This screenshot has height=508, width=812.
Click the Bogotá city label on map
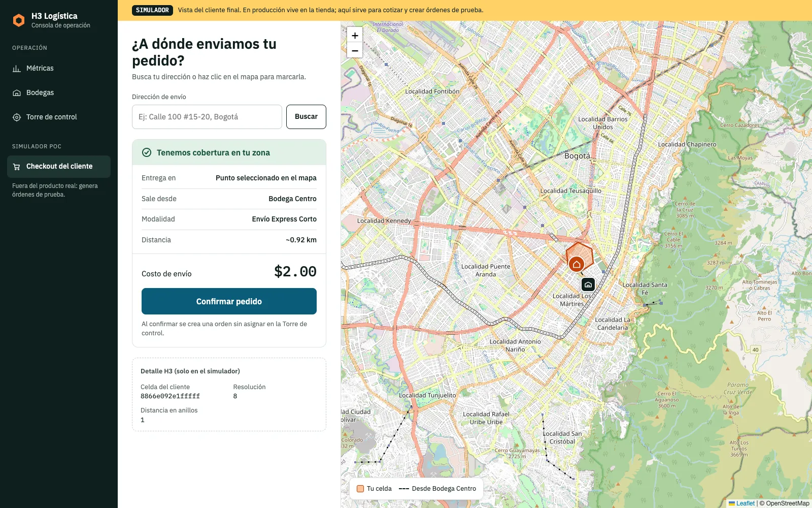pyautogui.click(x=578, y=156)
